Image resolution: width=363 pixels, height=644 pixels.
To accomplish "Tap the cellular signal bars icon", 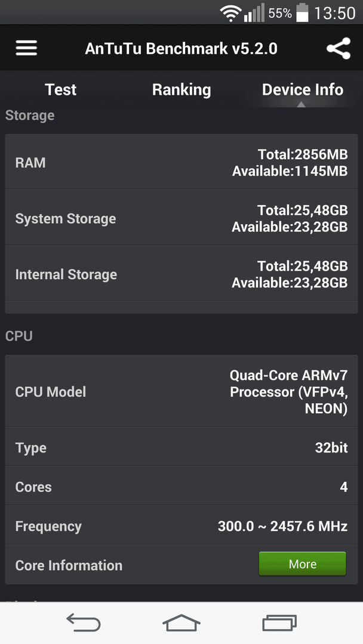I will click(x=254, y=13).
